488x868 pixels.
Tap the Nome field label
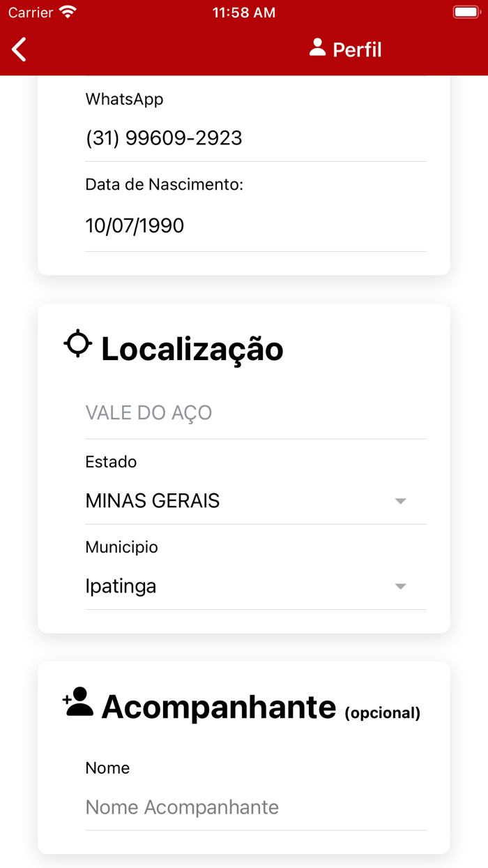107,768
